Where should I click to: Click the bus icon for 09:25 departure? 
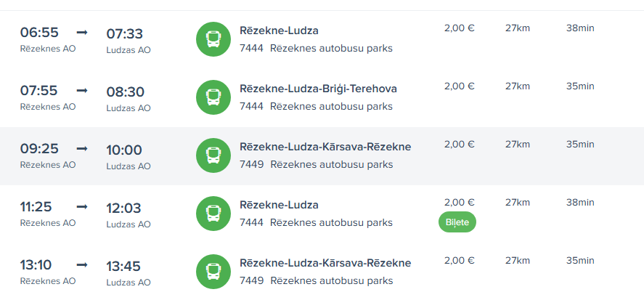click(x=213, y=155)
